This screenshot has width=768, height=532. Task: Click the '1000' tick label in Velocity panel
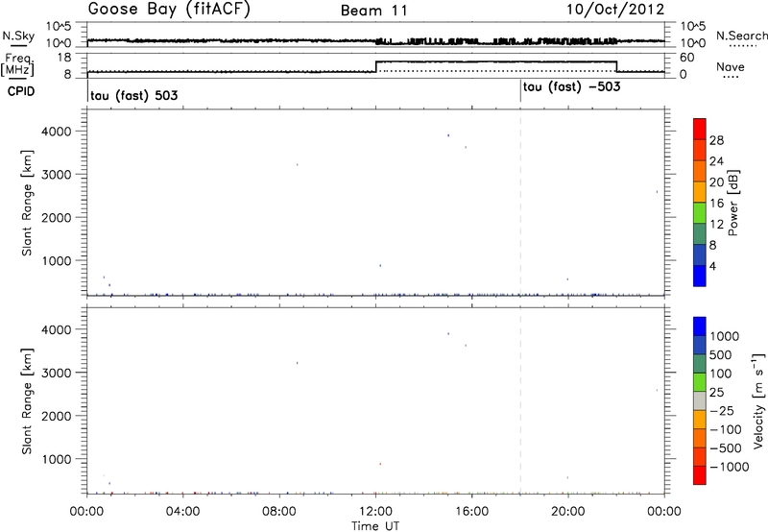(x=57, y=459)
